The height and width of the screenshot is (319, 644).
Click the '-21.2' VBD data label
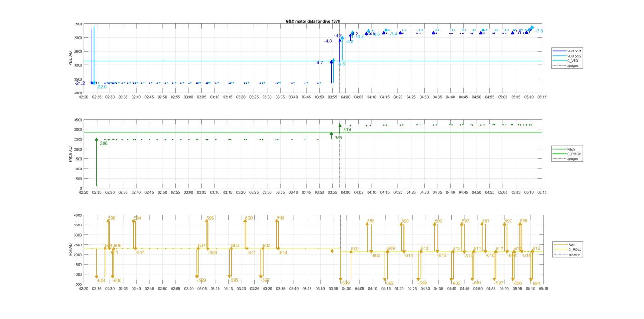(80, 83)
